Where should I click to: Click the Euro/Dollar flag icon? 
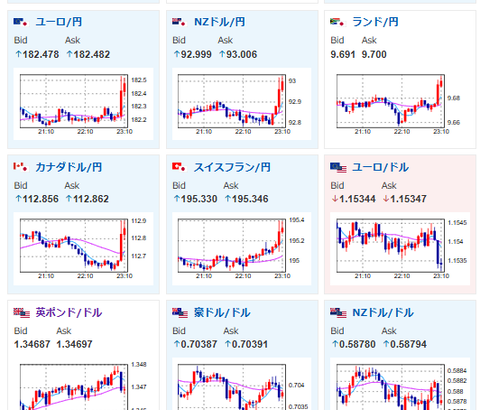coord(338,167)
